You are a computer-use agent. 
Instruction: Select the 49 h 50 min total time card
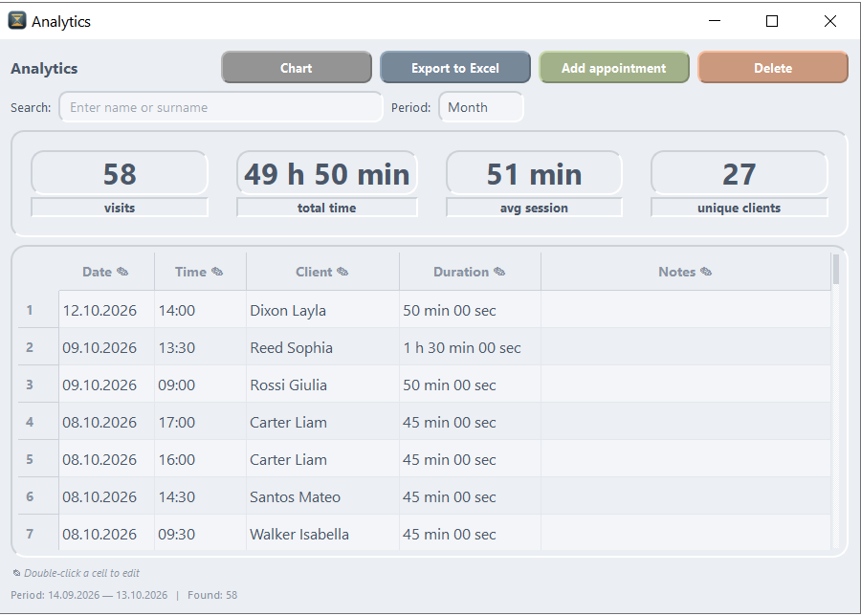point(327,184)
